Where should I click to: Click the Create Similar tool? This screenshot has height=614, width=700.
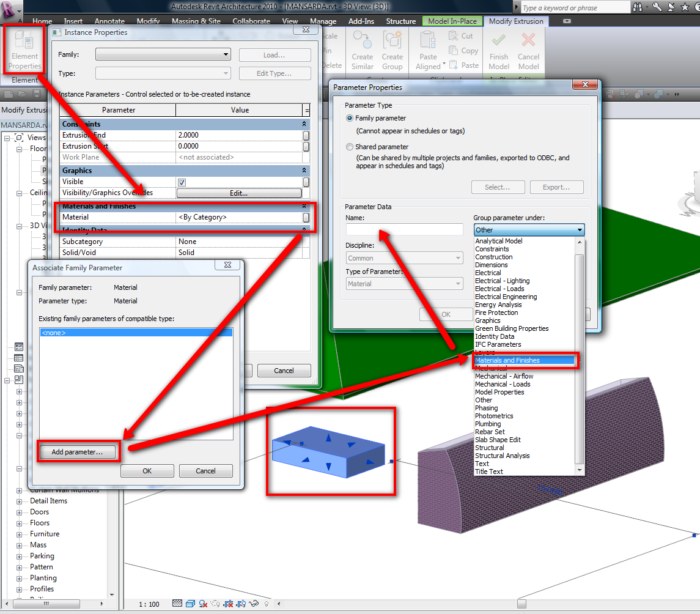click(x=362, y=50)
